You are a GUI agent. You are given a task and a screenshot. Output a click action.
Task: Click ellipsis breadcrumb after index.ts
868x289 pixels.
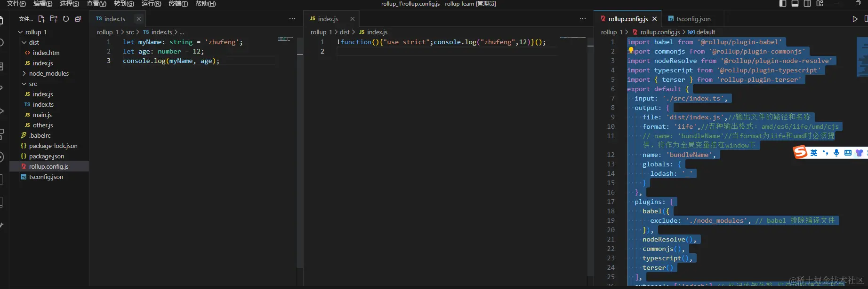tap(182, 32)
